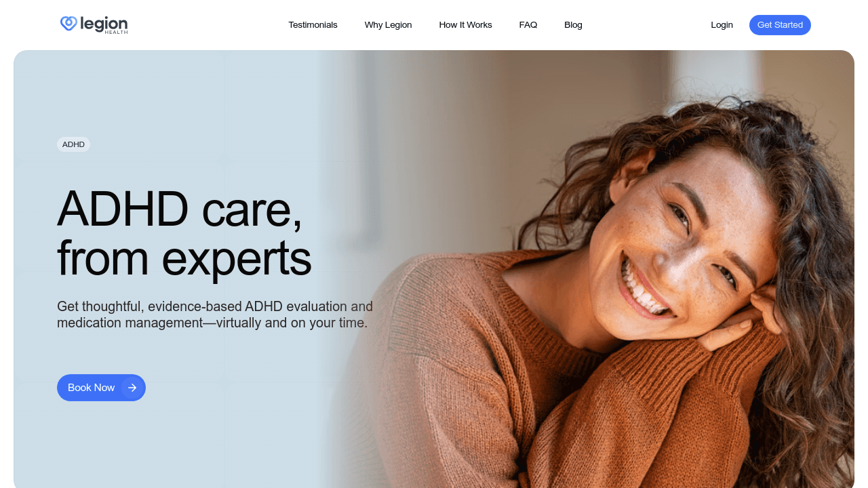The image size is (868, 488).
Task: Click the 'ADHD care,' headline line
Action: click(x=180, y=209)
